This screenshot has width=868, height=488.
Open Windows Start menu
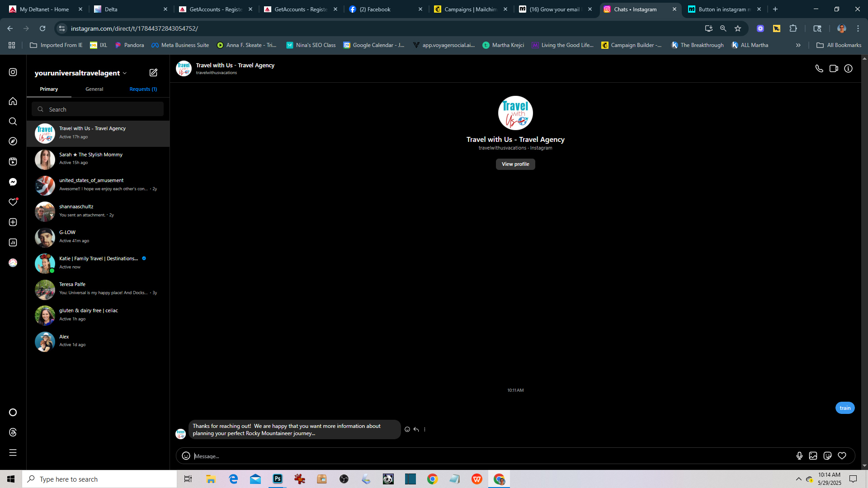tap(11, 479)
